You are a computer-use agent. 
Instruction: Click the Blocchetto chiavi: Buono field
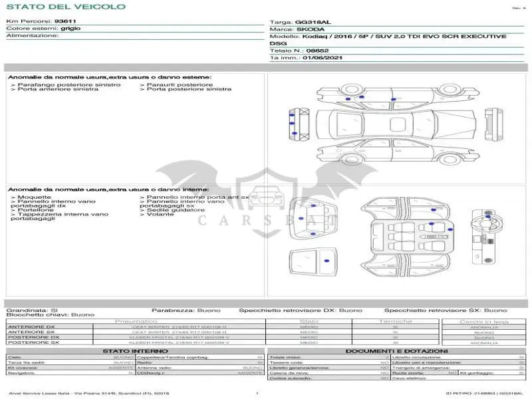51,315
